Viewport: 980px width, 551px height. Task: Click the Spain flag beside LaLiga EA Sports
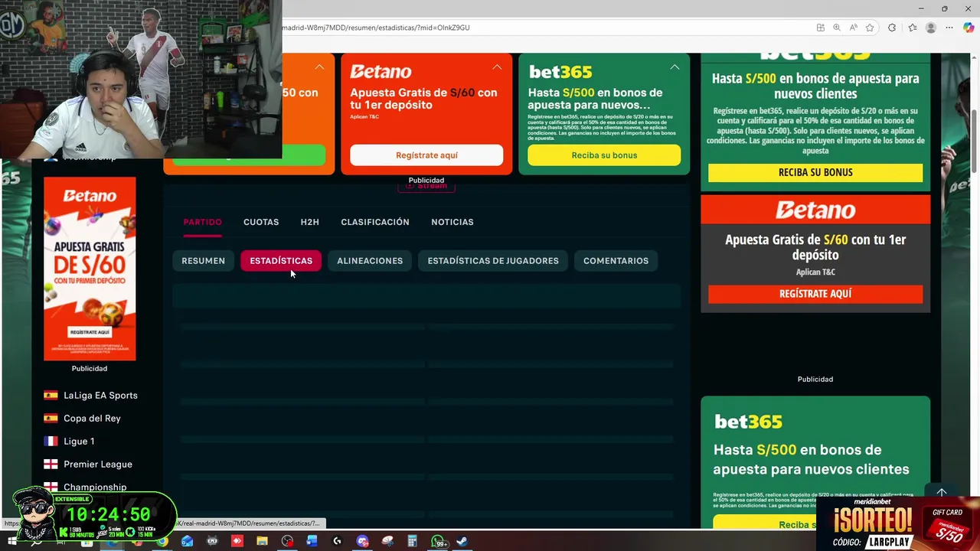coord(51,396)
